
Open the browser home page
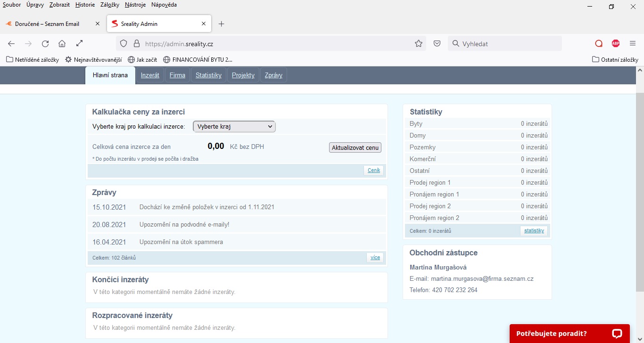point(62,44)
